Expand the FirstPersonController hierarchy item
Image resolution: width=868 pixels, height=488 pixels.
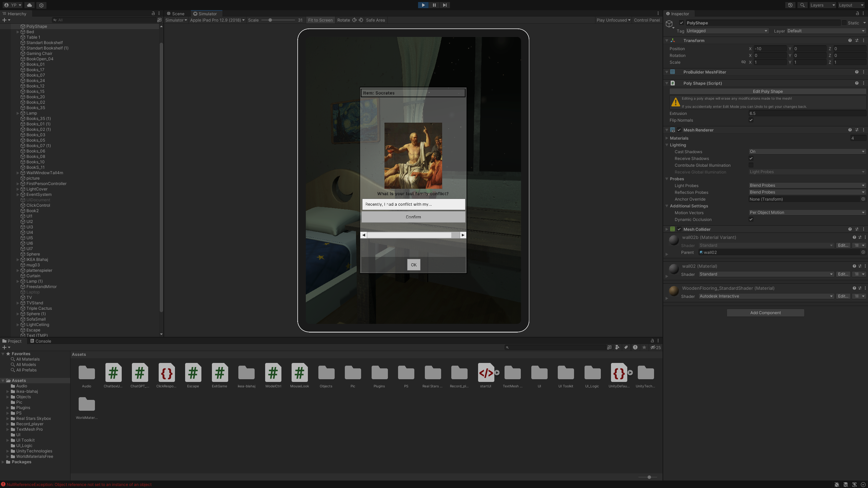pyautogui.click(x=18, y=184)
